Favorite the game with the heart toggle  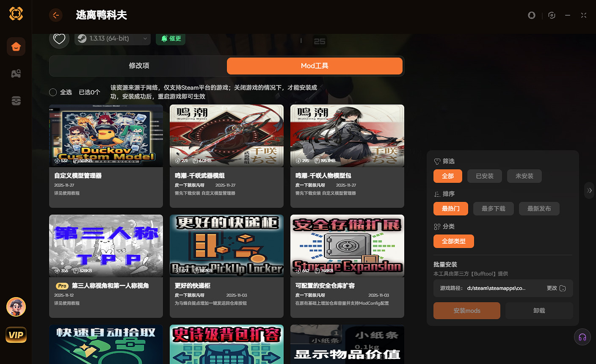point(59,39)
